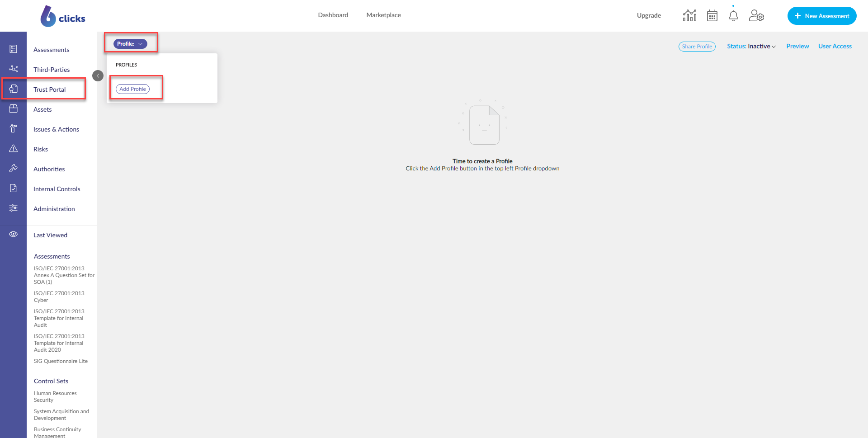The image size is (868, 438).
Task: Select the Trust Portal sidebar icon
Action: pyautogui.click(x=14, y=89)
